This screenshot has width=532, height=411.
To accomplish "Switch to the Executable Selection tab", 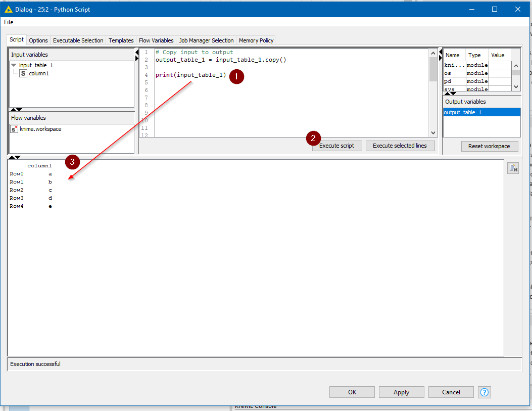I will (78, 40).
